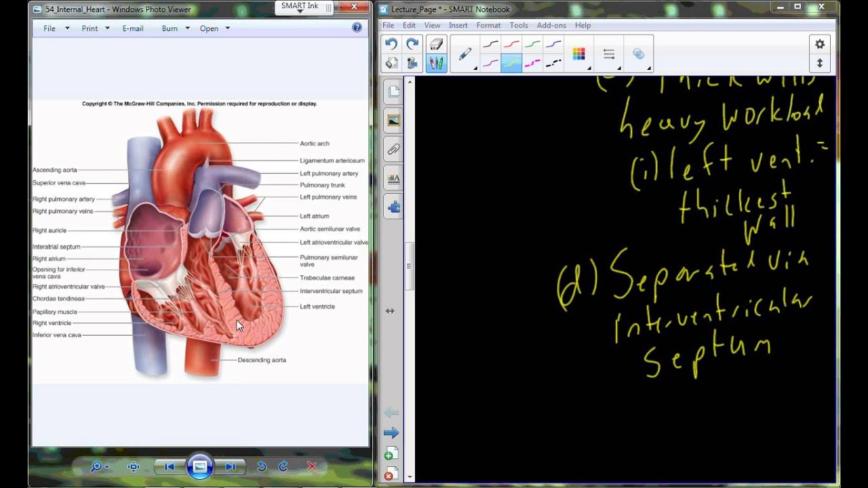This screenshot has width=868, height=488.
Task: Move toolbar with the up-down arrow button
Action: [x=820, y=63]
